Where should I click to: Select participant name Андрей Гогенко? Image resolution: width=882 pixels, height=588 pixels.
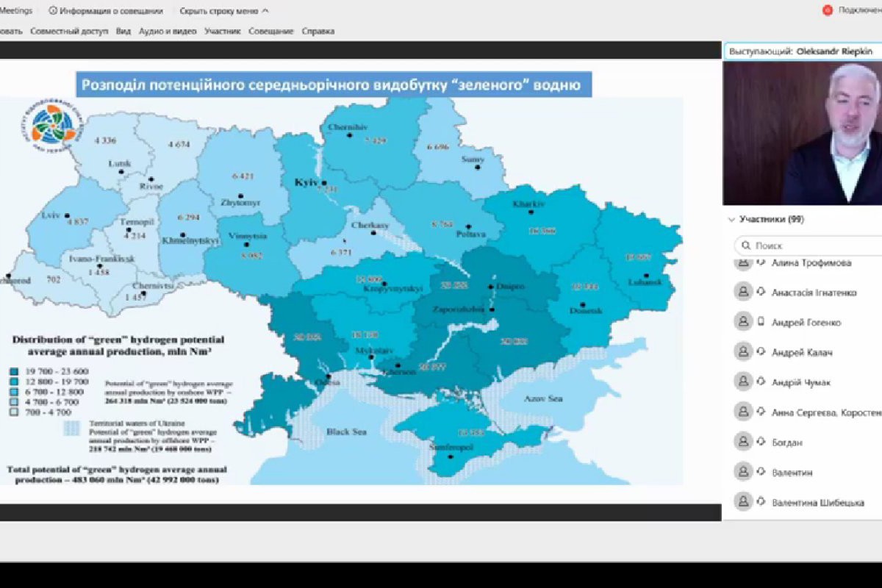[x=806, y=323]
